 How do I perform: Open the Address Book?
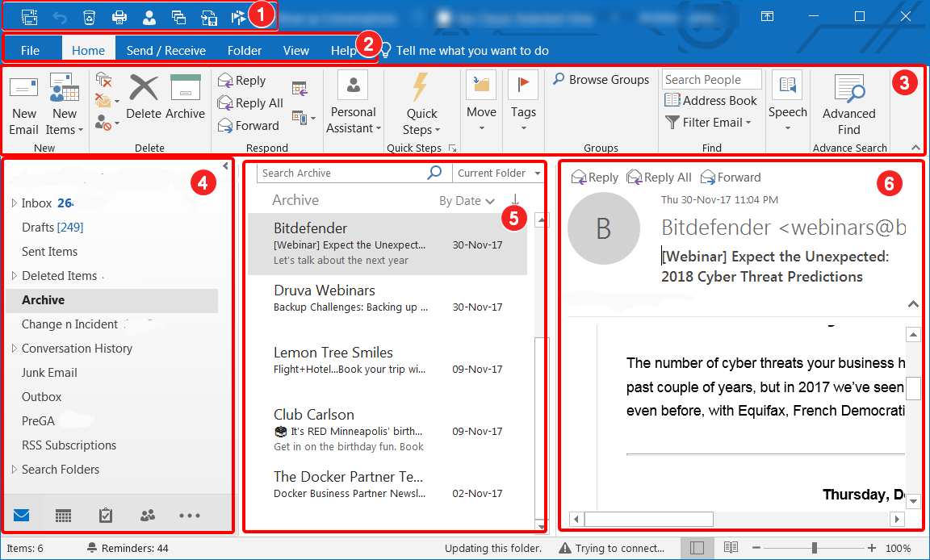tap(710, 101)
